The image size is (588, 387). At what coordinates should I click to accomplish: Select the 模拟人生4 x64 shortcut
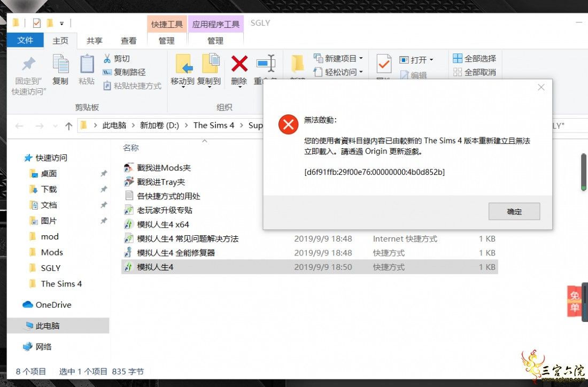click(157, 225)
